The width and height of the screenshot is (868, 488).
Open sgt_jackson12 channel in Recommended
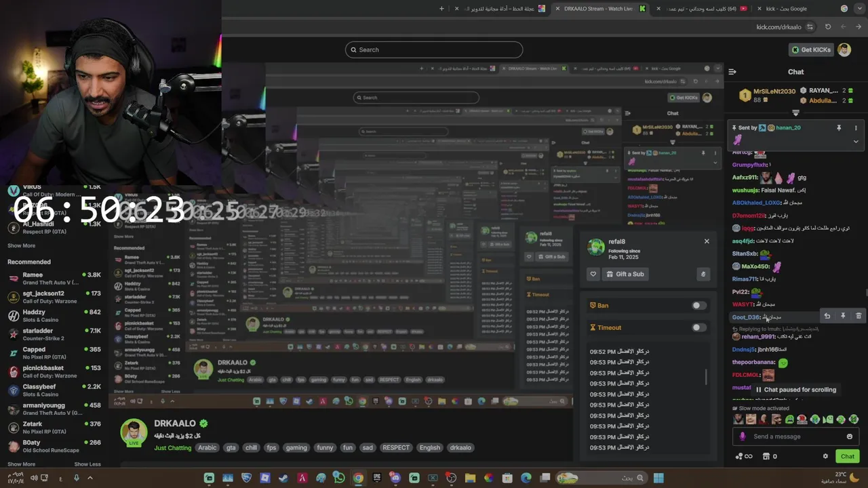point(54,297)
